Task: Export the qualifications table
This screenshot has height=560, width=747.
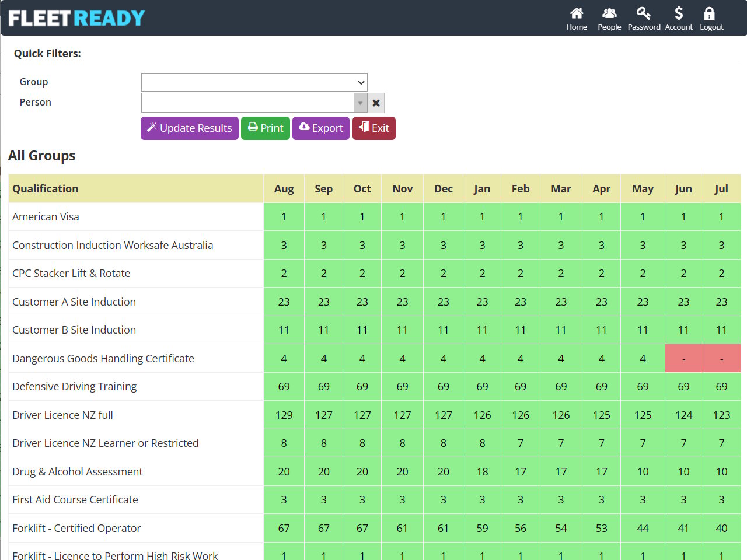Action: tap(321, 128)
